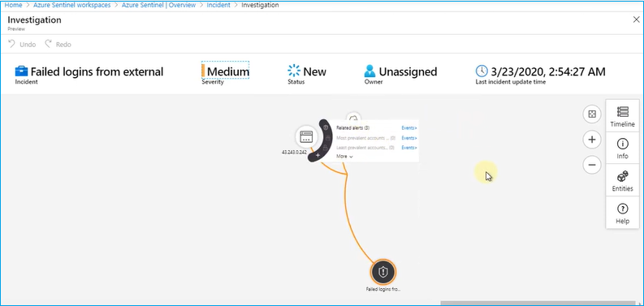Zoom out of the investigation graph

[x=592, y=165]
